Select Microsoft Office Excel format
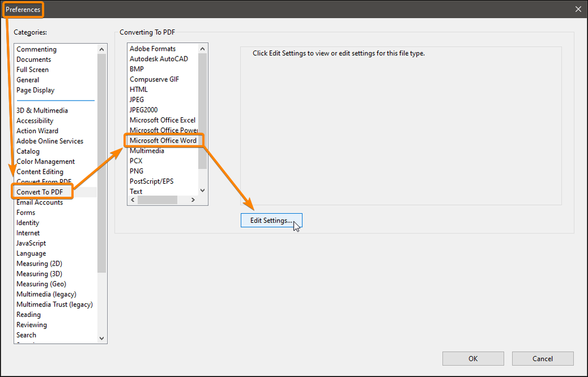 point(162,120)
